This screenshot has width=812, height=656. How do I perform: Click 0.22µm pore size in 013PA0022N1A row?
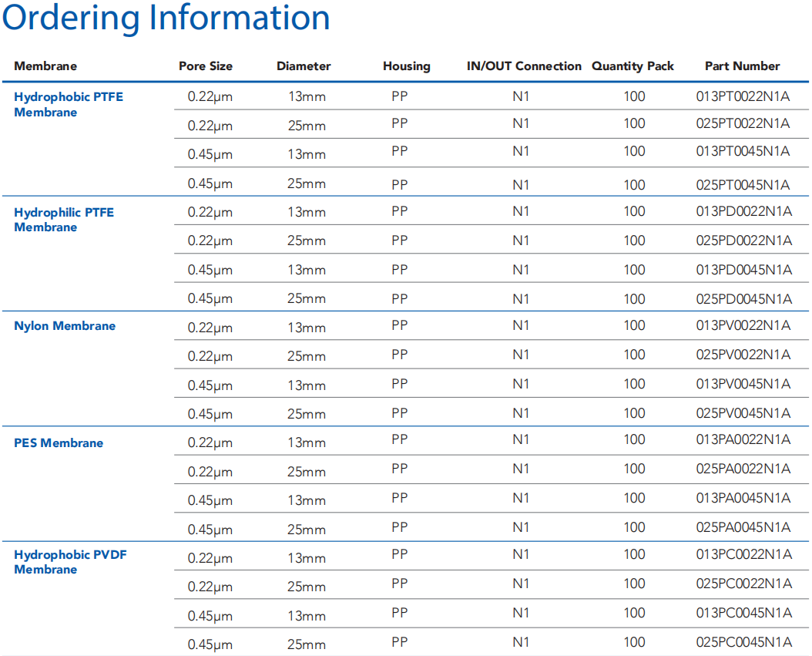[210, 443]
